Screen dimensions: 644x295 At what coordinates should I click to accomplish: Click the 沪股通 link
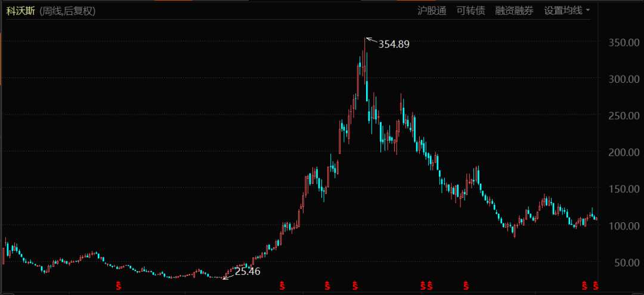click(432, 11)
